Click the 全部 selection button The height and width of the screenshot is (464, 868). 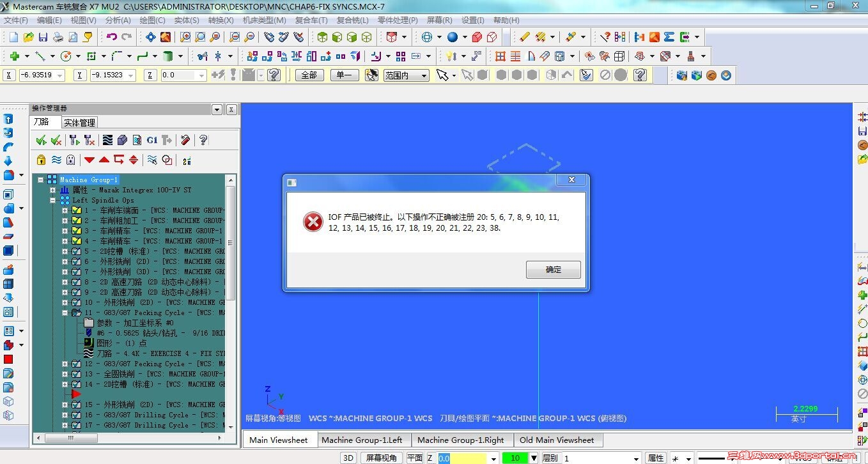(x=309, y=75)
